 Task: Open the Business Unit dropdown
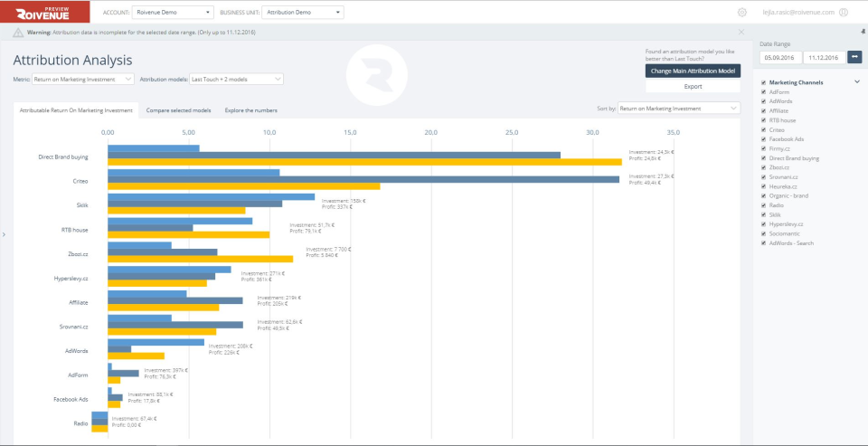[x=302, y=12]
